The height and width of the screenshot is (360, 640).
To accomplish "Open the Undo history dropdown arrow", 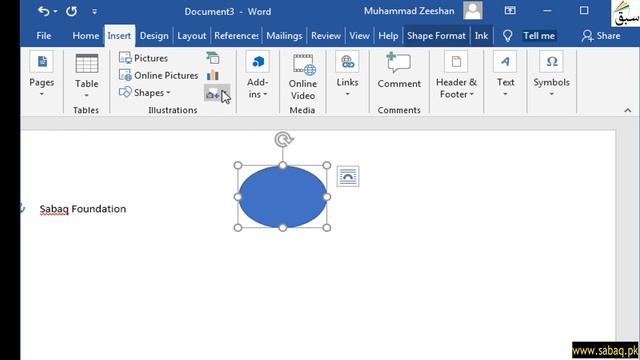I will [x=56, y=11].
